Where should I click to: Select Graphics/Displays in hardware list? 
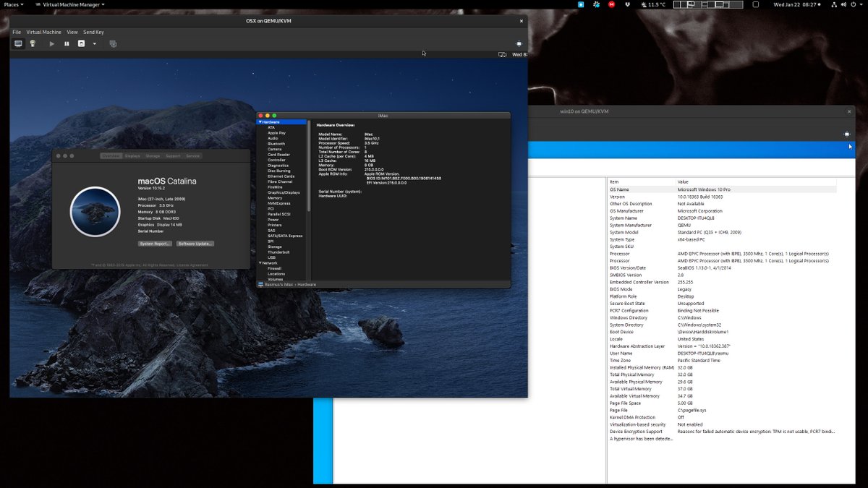tap(284, 192)
